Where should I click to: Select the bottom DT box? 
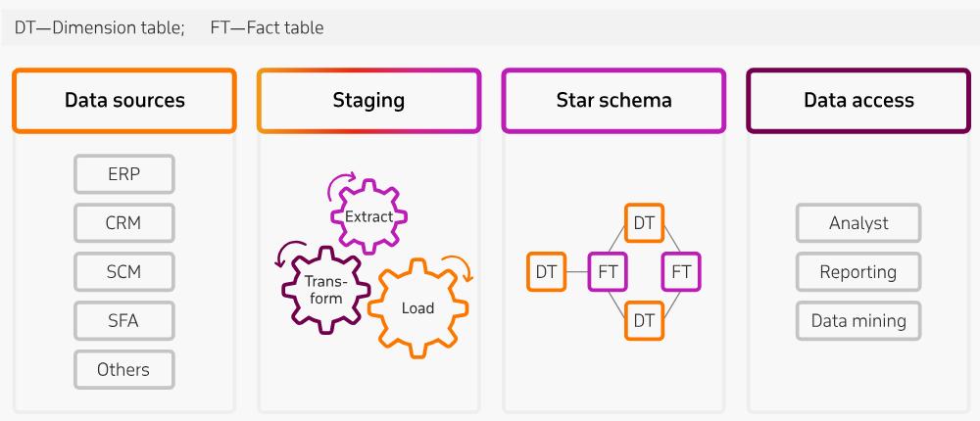[644, 320]
